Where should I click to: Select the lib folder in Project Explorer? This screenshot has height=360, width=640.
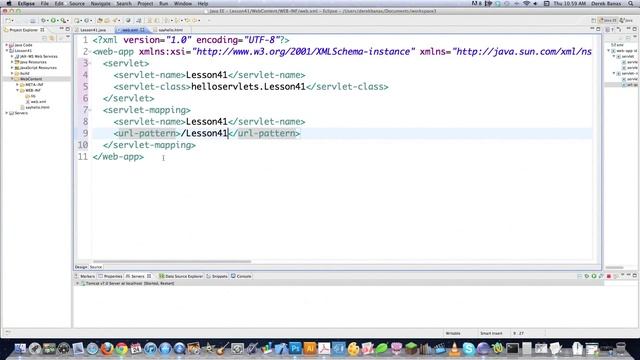(x=31, y=96)
